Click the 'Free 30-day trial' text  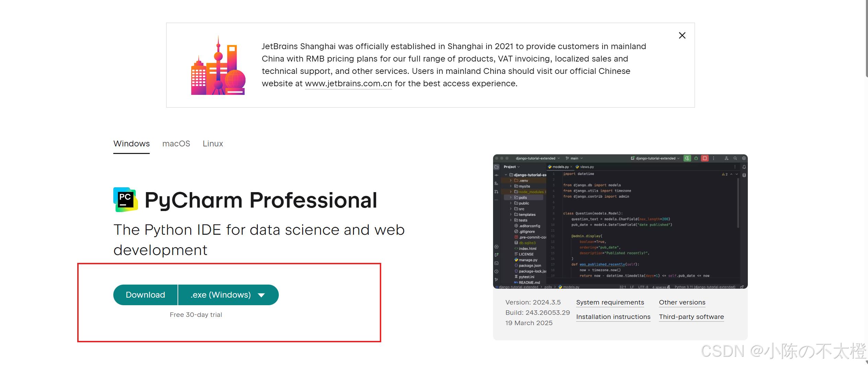pos(196,315)
